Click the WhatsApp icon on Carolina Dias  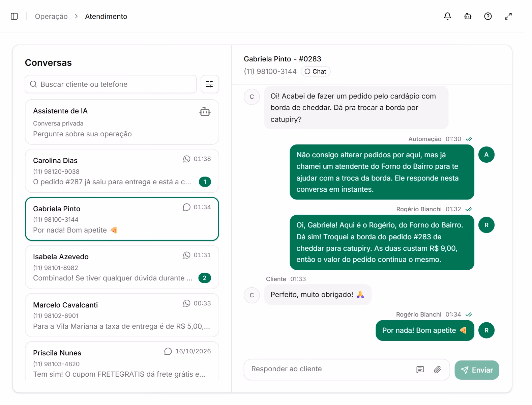187,159
